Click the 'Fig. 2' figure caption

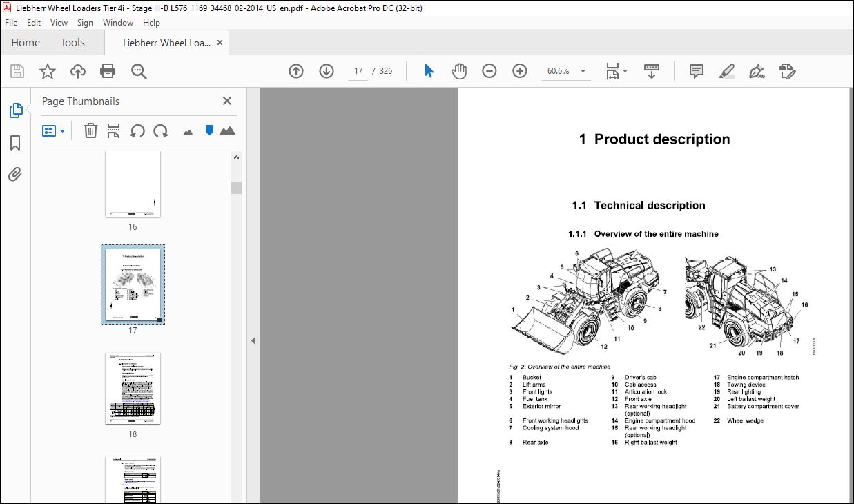(560, 367)
